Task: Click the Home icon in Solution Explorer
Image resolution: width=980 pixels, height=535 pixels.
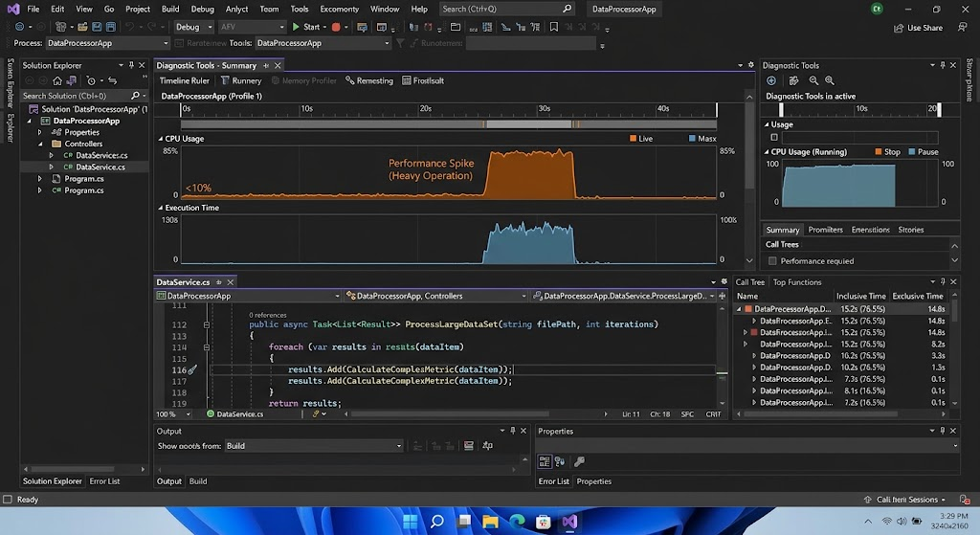Action: pos(56,80)
